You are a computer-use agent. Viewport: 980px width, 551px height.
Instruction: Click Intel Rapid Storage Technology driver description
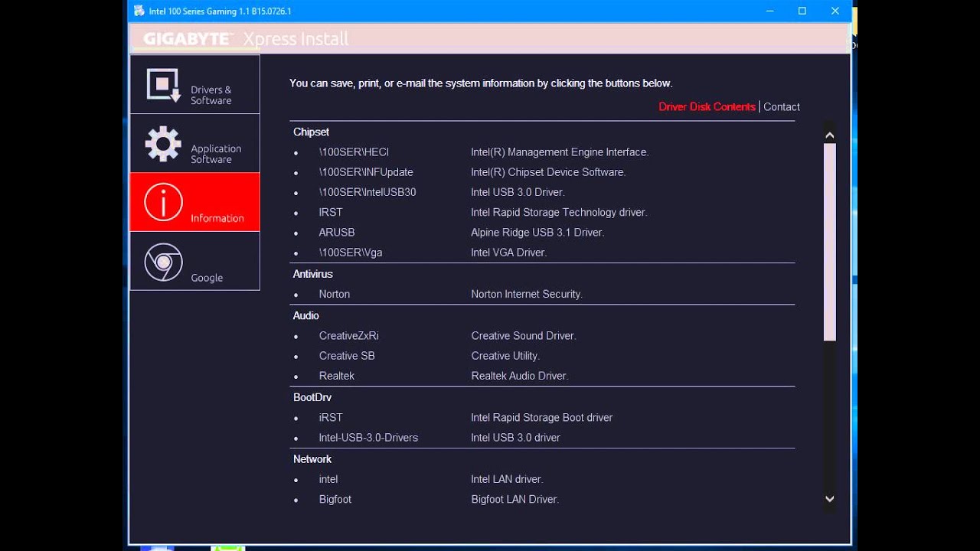559,212
